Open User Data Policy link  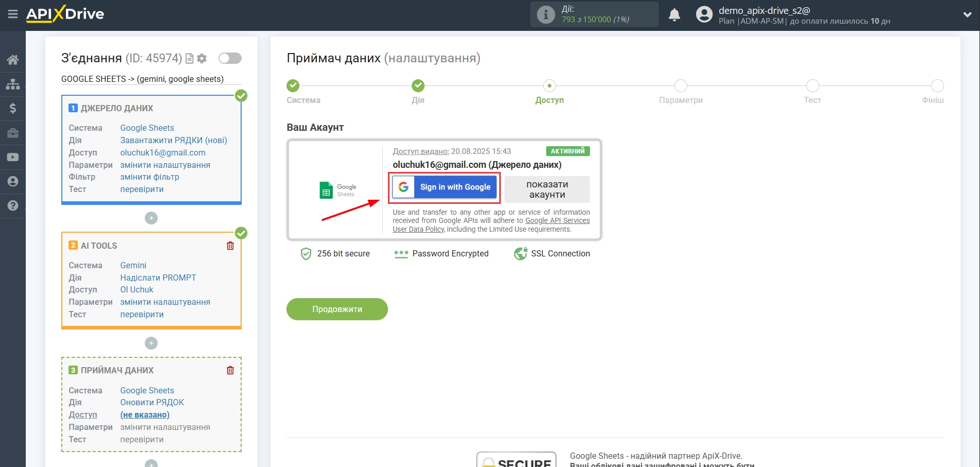pos(418,229)
